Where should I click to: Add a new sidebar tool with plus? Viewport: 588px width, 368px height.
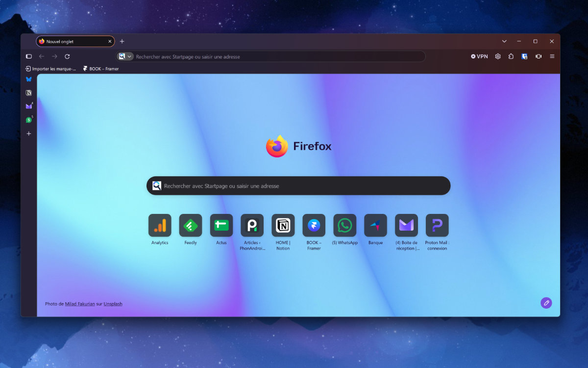(x=29, y=133)
